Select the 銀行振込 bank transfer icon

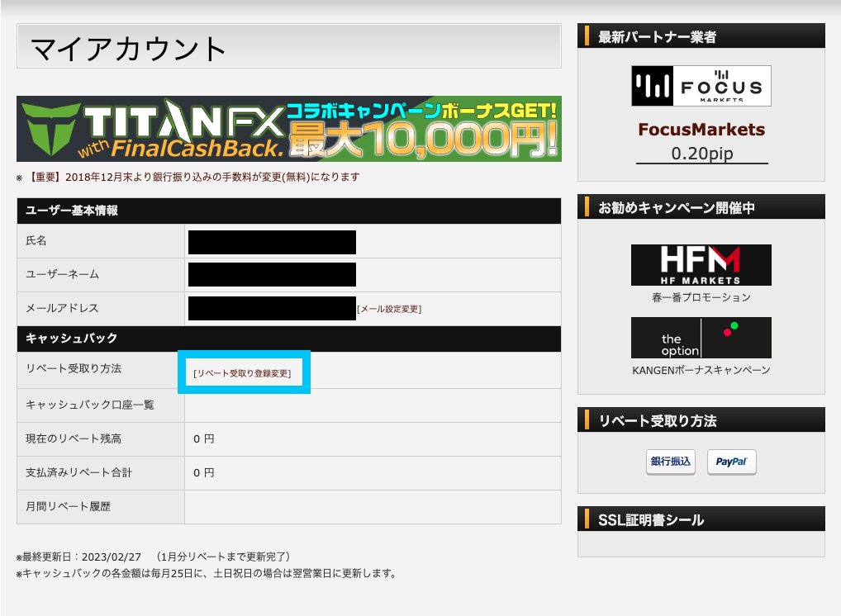670,462
